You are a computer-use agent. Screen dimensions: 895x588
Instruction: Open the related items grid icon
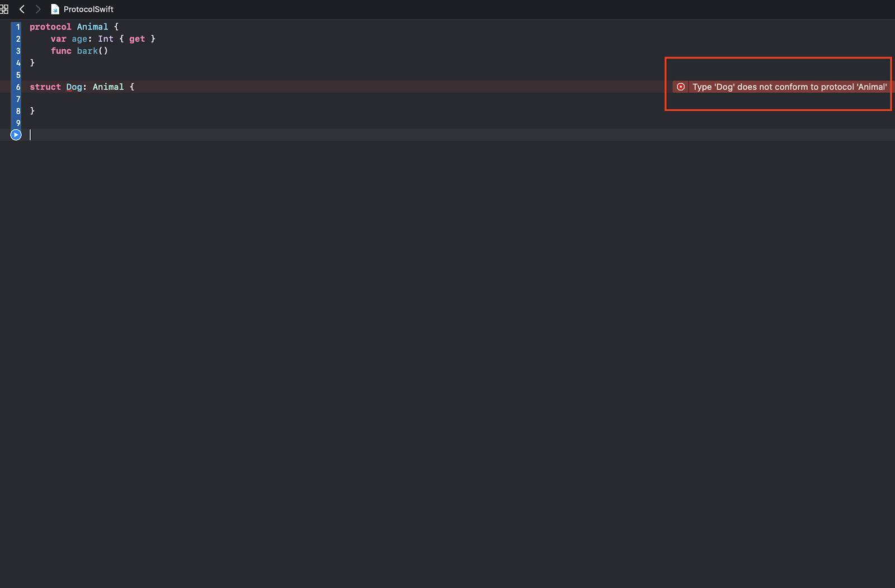(x=4, y=9)
